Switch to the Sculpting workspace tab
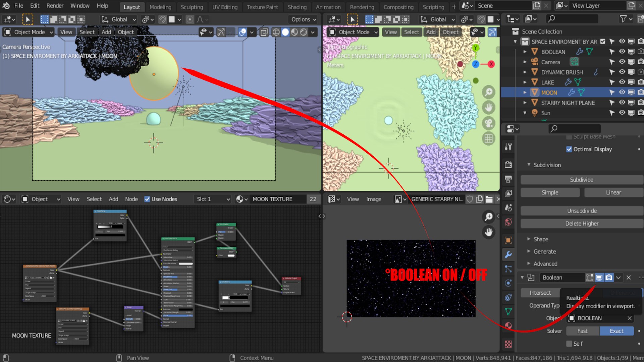Viewport: 644px width, 362px height. click(x=192, y=7)
